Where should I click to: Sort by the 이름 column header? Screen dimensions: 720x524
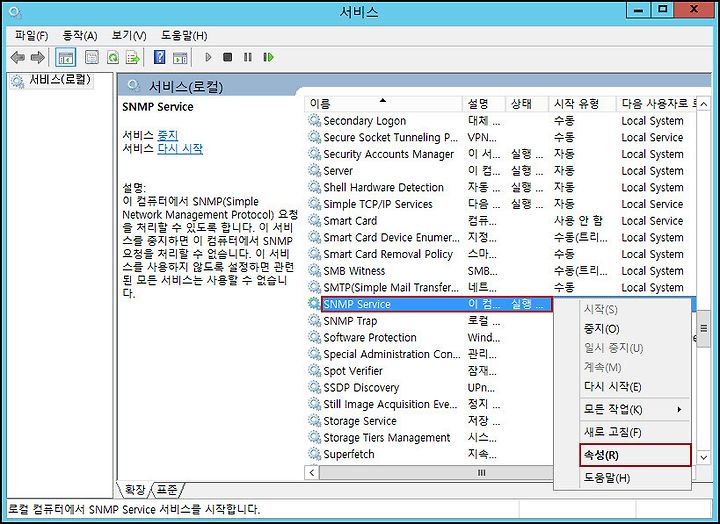384,104
